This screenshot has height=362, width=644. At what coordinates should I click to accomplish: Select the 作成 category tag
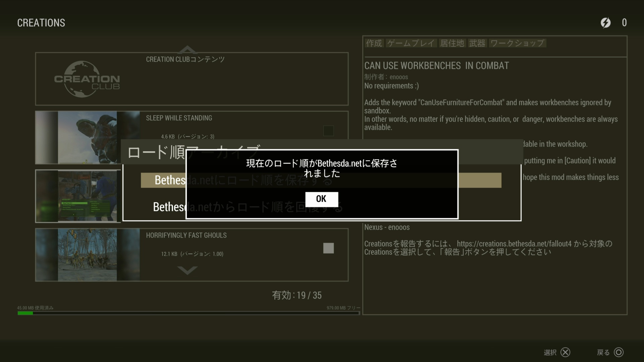374,43
